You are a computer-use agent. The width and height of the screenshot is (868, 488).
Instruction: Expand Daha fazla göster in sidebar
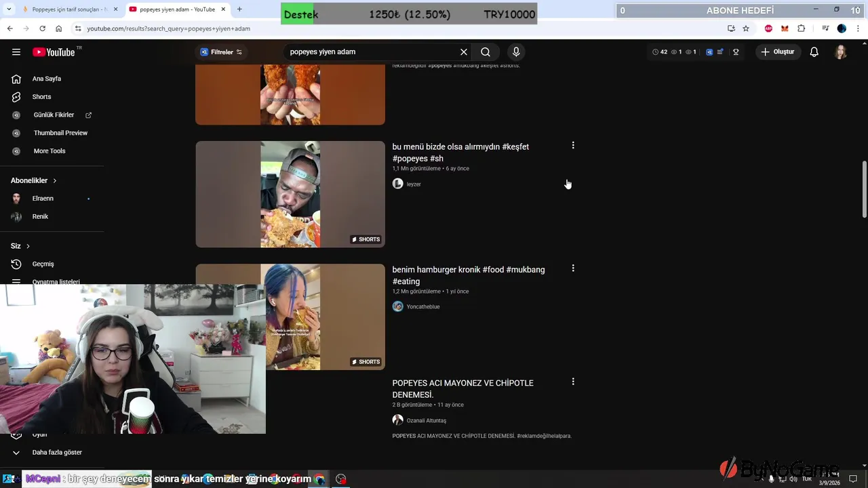pyautogui.click(x=57, y=453)
